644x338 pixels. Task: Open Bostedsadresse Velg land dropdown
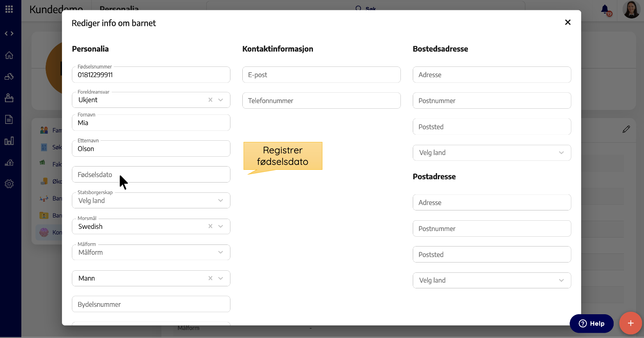492,153
